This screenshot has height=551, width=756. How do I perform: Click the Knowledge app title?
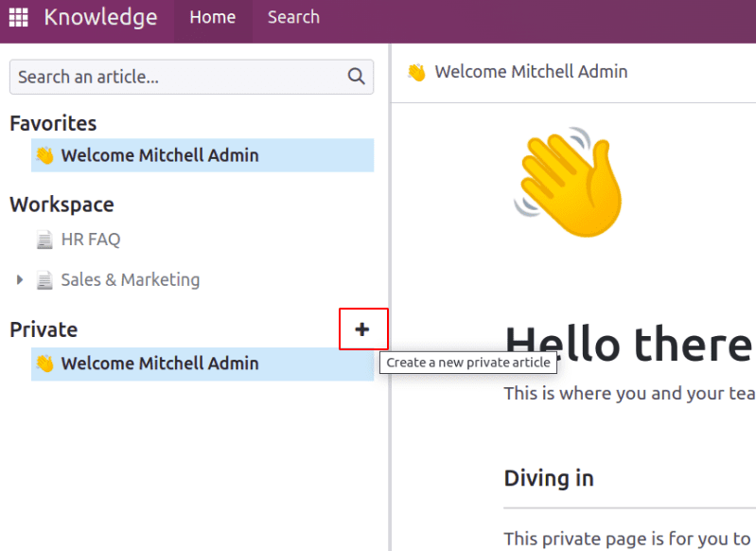100,17
